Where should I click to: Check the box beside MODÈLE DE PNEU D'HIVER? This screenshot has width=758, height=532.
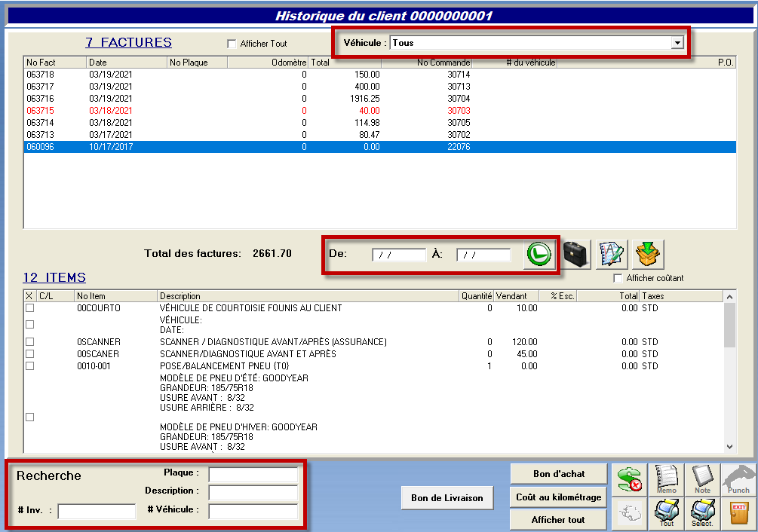click(30, 417)
